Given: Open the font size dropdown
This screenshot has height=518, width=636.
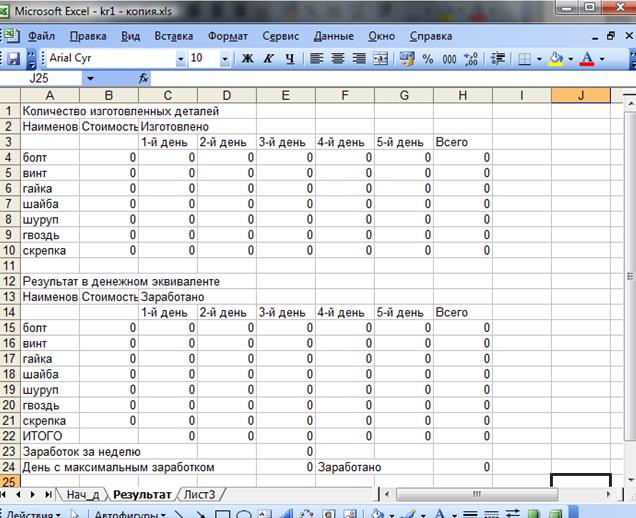Looking at the screenshot, I should point(225,59).
